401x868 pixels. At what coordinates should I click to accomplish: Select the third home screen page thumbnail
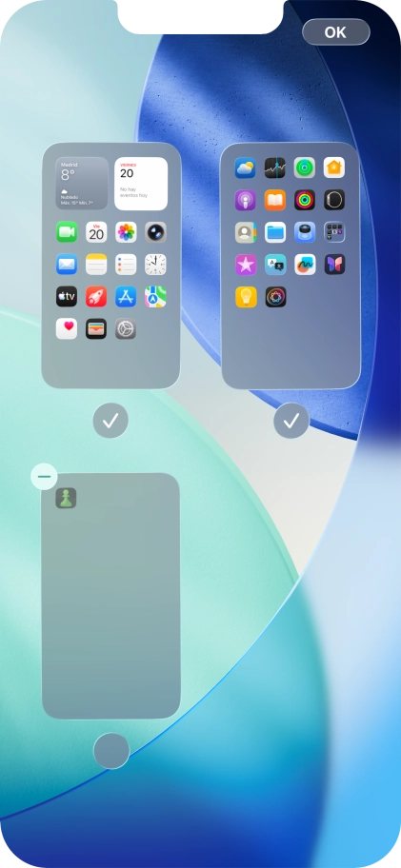click(110, 596)
